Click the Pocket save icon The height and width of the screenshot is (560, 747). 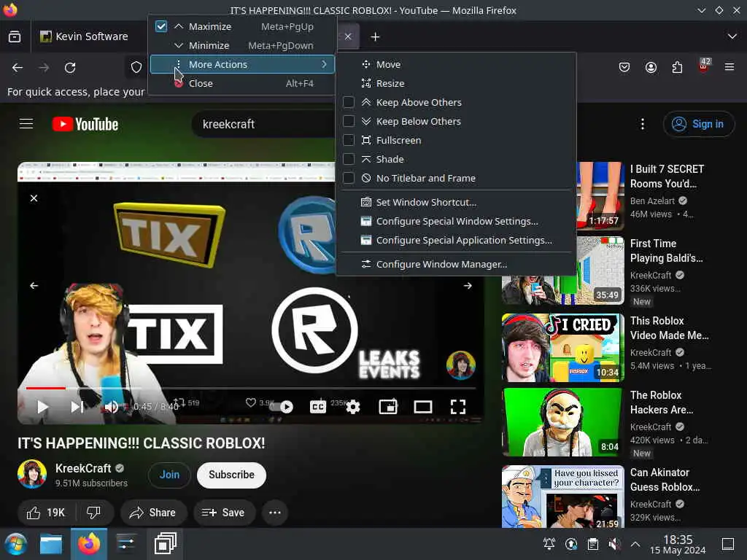click(624, 67)
